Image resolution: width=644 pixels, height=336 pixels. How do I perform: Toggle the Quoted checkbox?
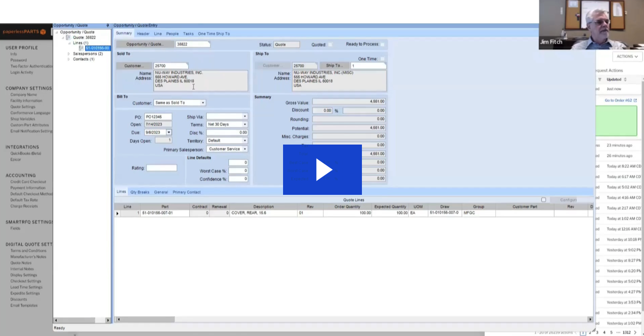330,44
